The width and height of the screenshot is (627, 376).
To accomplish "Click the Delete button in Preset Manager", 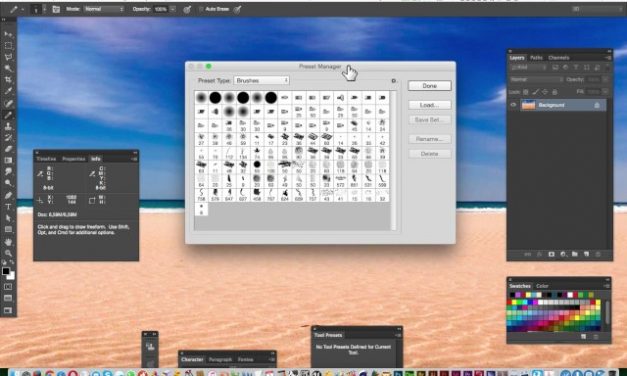I will click(x=429, y=154).
